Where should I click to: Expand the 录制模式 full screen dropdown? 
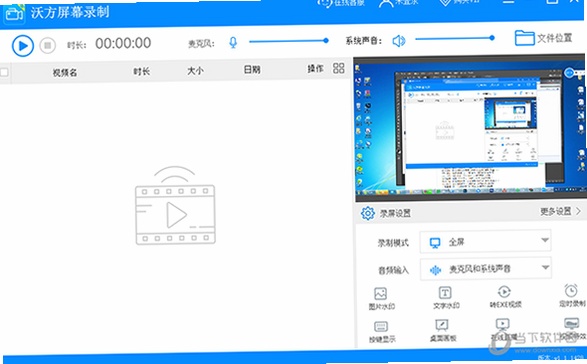485,242
